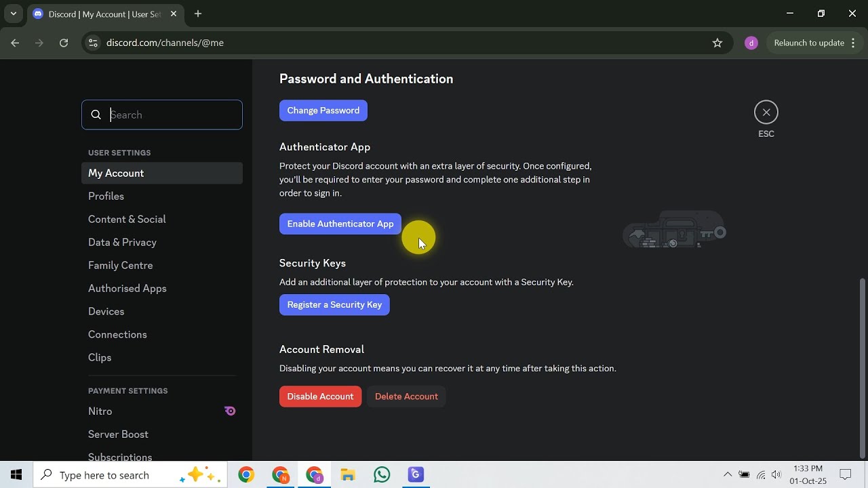Select My Account in the sidebar
Screen dimensions: 868x488
162,173
